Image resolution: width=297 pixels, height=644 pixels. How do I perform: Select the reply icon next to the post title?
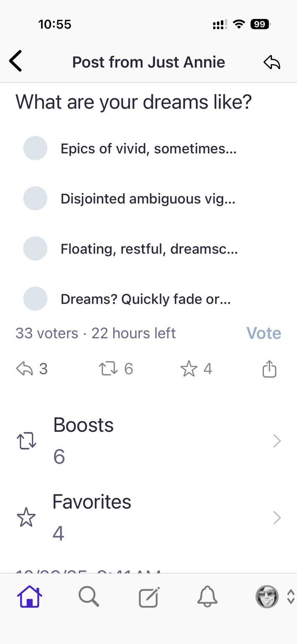pos(271,62)
